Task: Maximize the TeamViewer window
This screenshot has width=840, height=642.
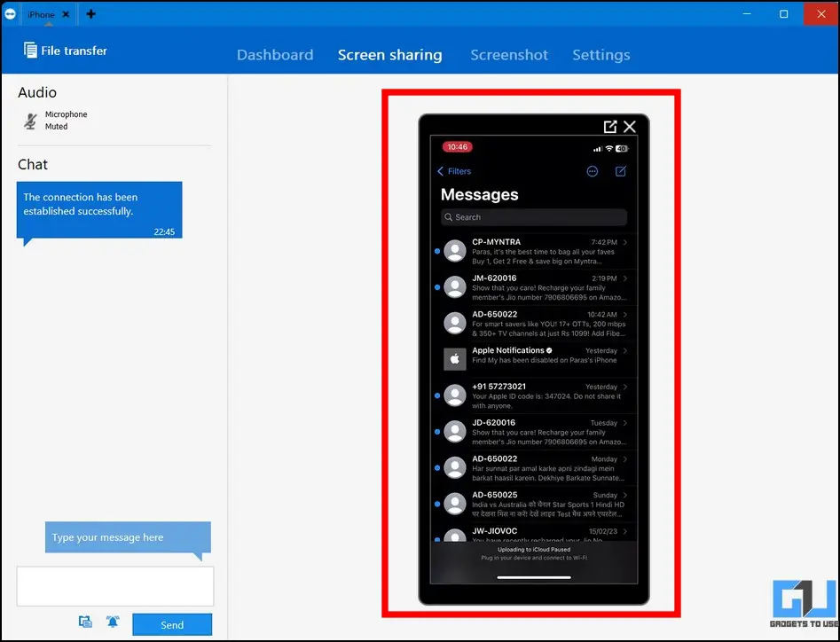Action: point(784,14)
